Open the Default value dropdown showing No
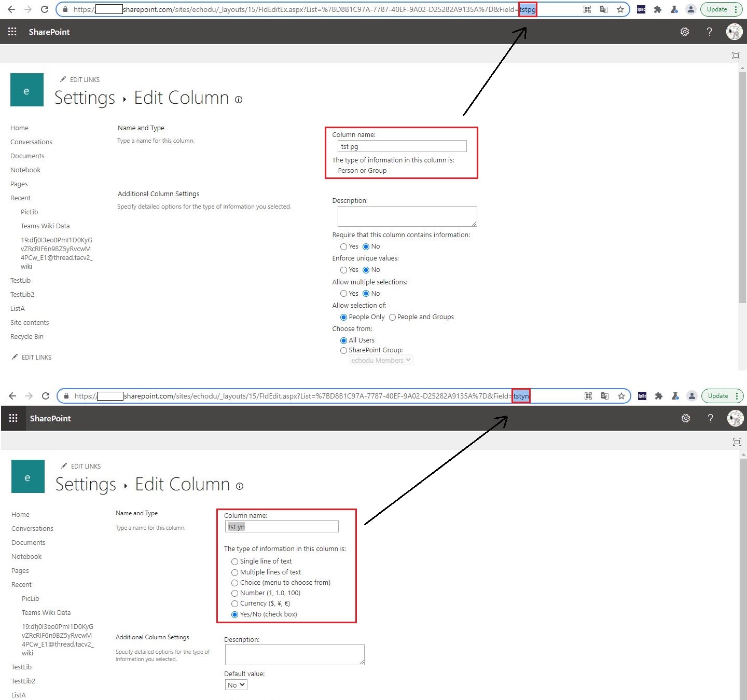This screenshot has height=700, width=747. [236, 684]
